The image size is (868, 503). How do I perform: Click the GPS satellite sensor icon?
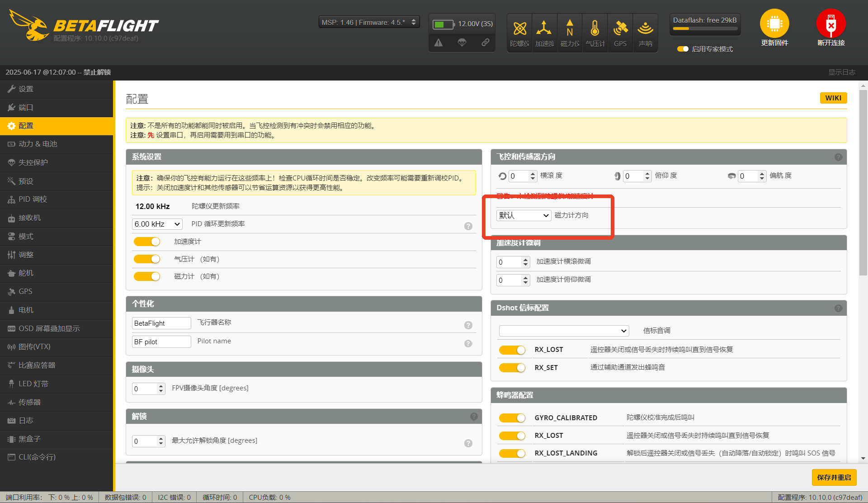[x=620, y=28]
